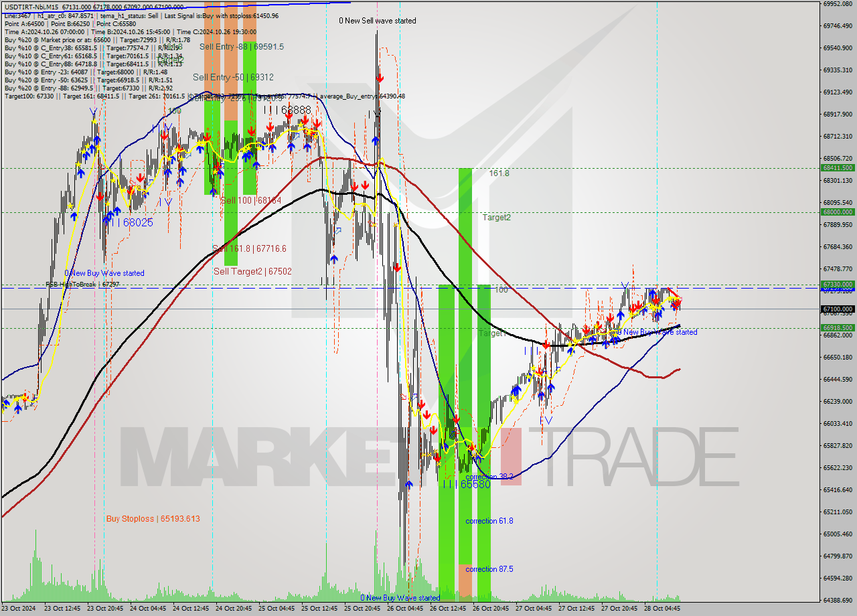Click the 'Sell 100 | 68164' label

251,200
